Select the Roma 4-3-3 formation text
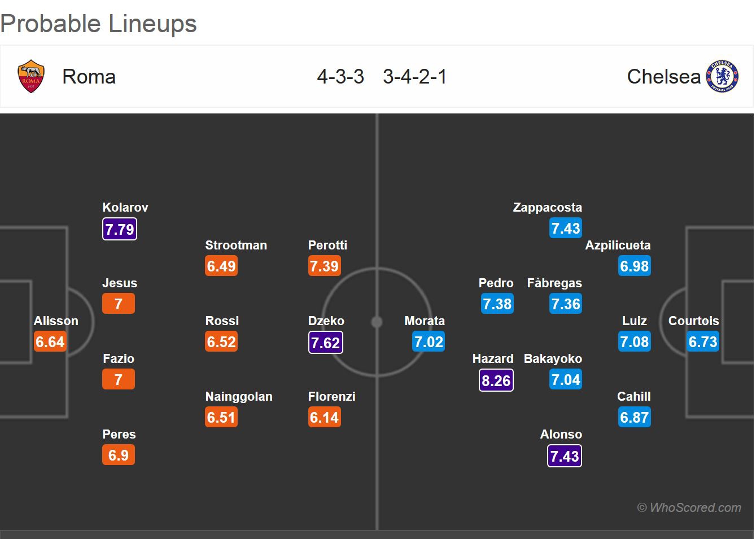 tap(340, 76)
